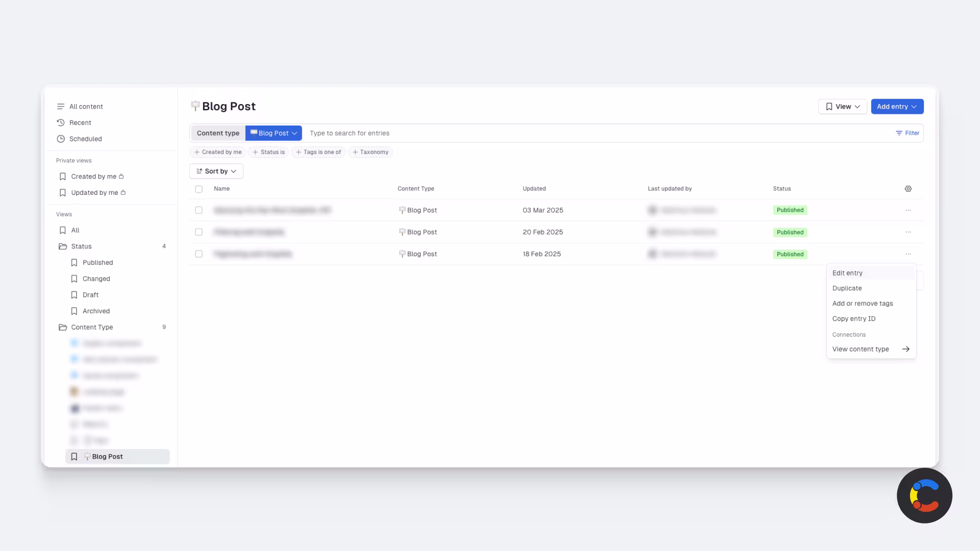
Task: Add the Status is filter chip
Action: pyautogui.click(x=268, y=152)
